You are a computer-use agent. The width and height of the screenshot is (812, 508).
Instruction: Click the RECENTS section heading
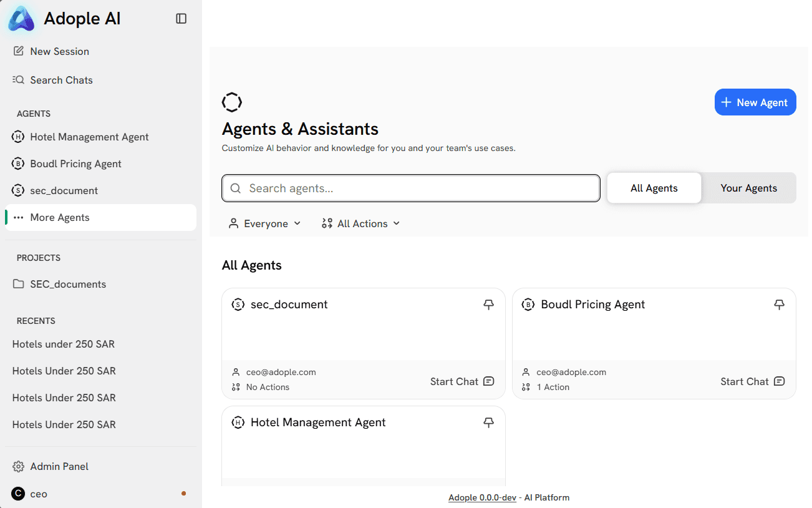click(36, 321)
